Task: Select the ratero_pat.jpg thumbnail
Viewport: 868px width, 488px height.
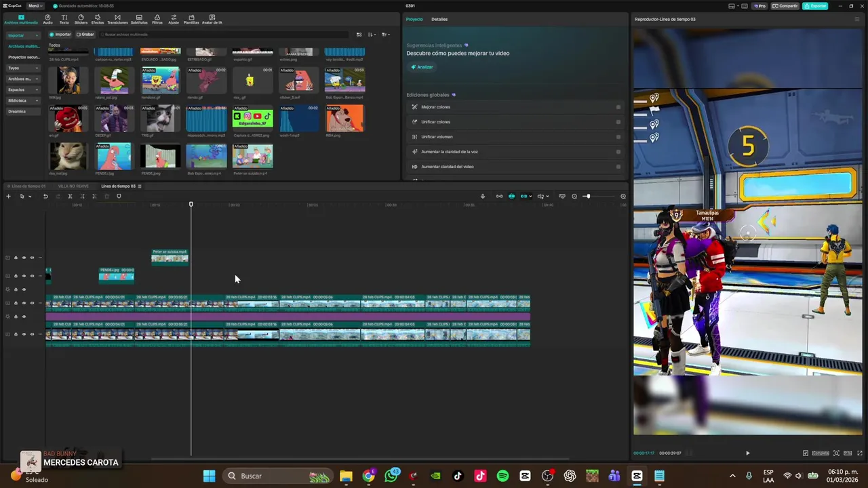Action: 114,80
